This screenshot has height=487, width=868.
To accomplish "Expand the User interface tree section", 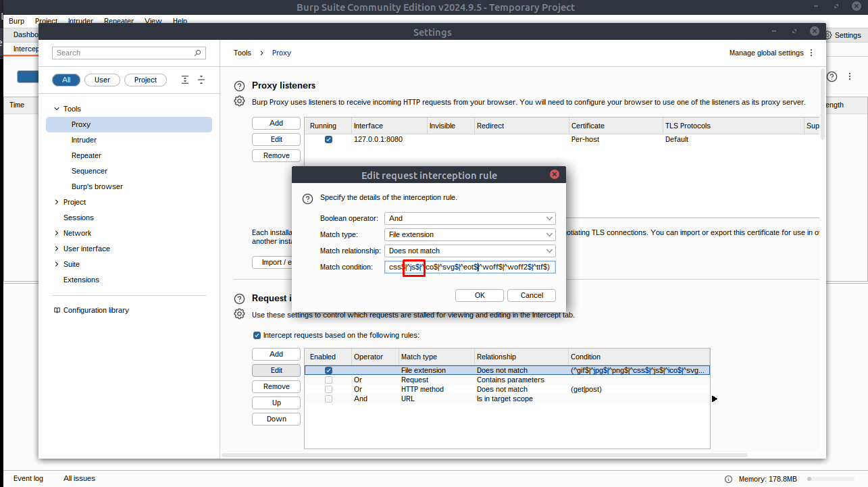I will coord(57,249).
